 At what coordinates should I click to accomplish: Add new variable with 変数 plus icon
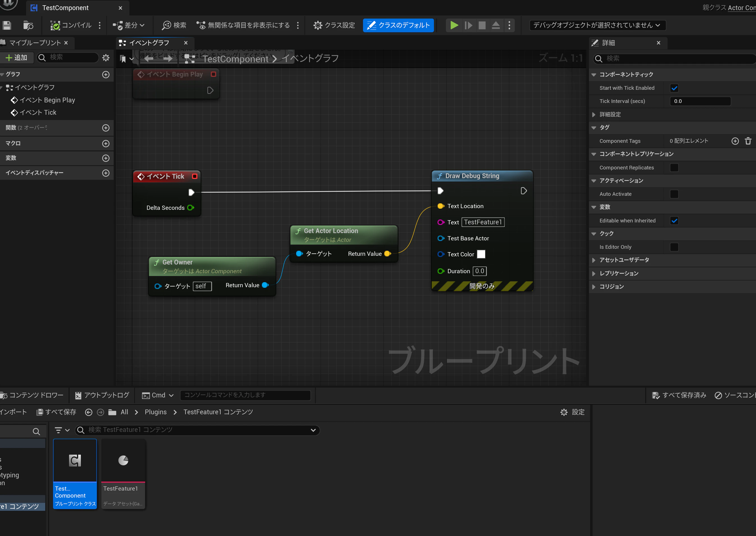pos(106,158)
